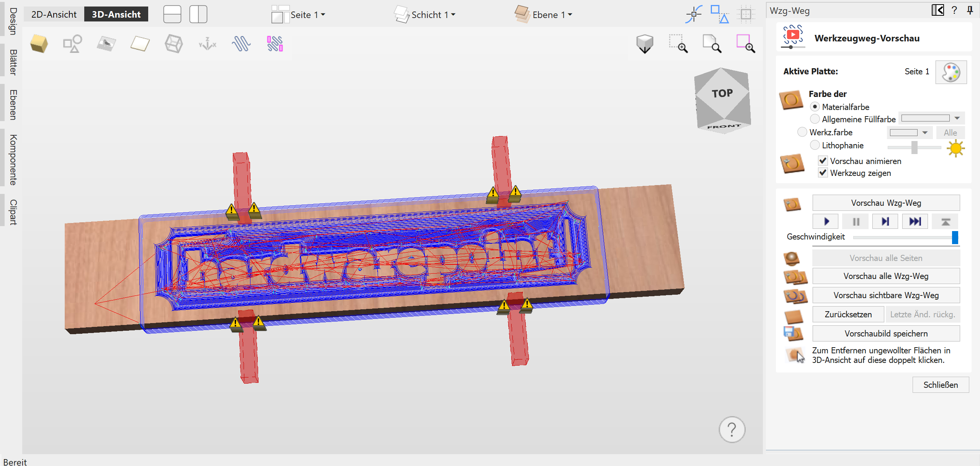Click the white flat plane icon
Screen dimensions: 980x466
(x=140, y=44)
